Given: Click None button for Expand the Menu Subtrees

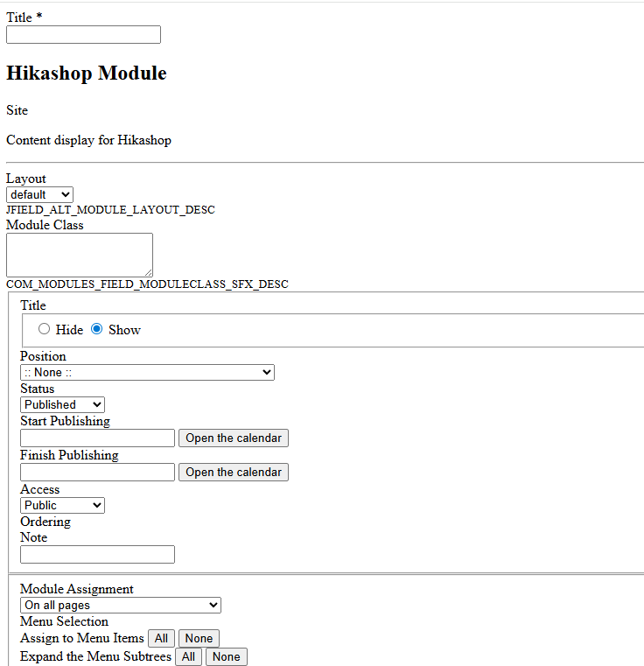Looking at the screenshot, I should [226, 656].
